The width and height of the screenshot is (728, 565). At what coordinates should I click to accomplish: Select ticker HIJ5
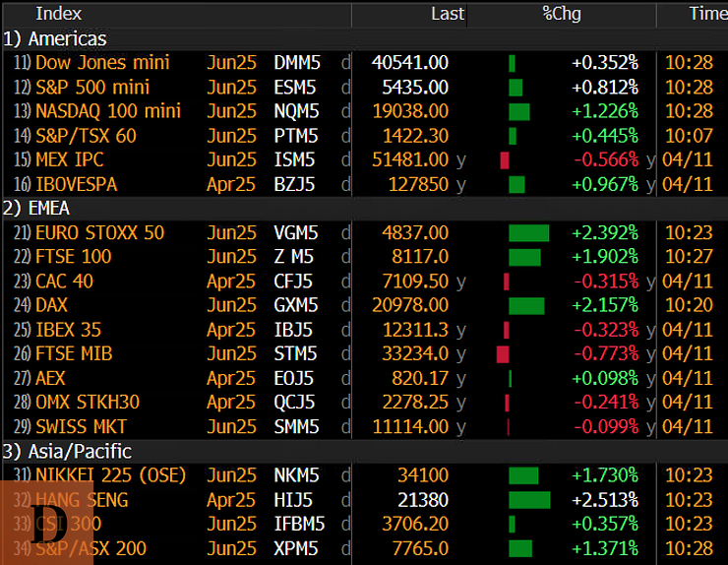292,500
